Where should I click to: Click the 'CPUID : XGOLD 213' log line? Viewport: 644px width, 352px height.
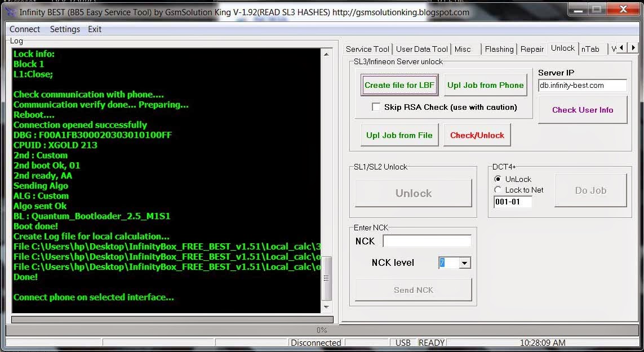pos(55,145)
